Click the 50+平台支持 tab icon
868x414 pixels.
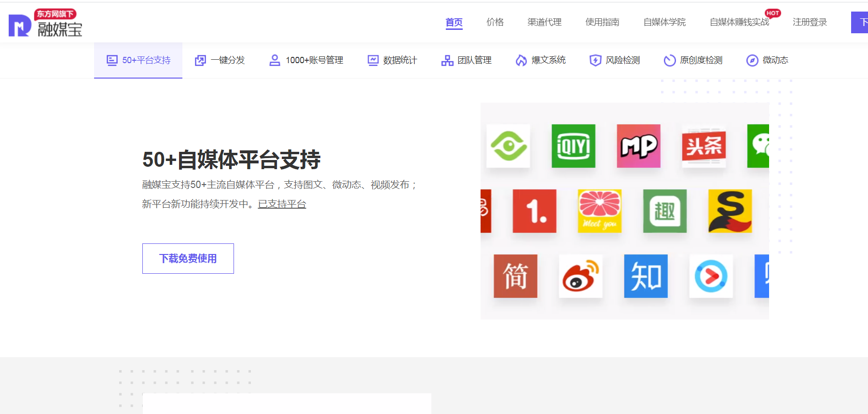tap(112, 60)
